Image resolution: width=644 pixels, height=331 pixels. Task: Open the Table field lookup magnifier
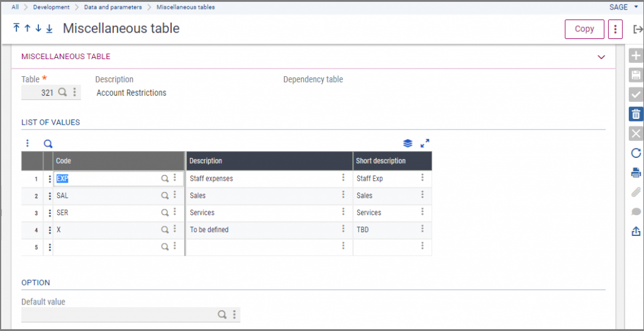point(62,93)
